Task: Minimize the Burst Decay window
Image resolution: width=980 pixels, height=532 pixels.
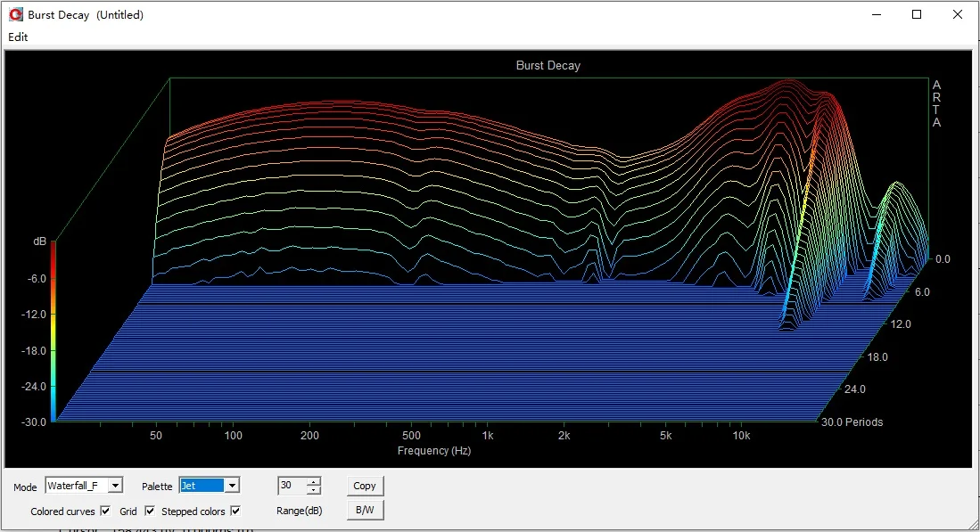Action: [876, 14]
